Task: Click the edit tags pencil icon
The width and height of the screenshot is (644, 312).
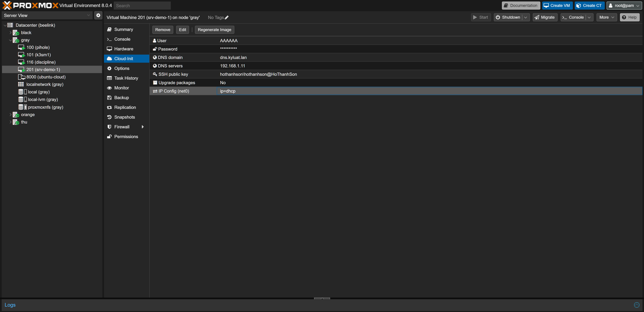Action: (x=226, y=17)
